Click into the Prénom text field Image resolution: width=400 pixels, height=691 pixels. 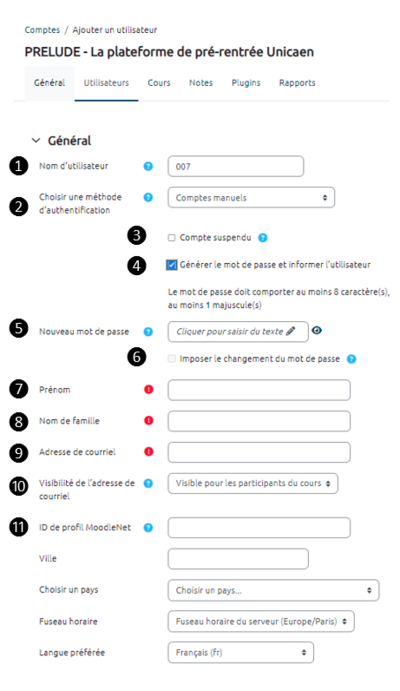coord(259,390)
